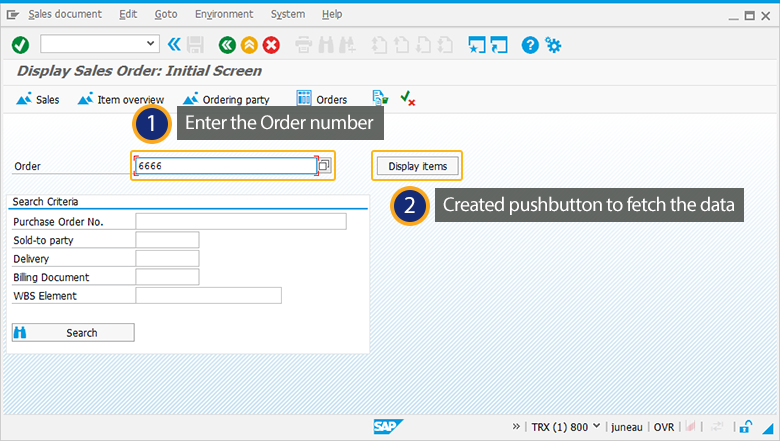780x441 pixels.
Task: Click the Sales toolbar button
Action: pos(38,99)
